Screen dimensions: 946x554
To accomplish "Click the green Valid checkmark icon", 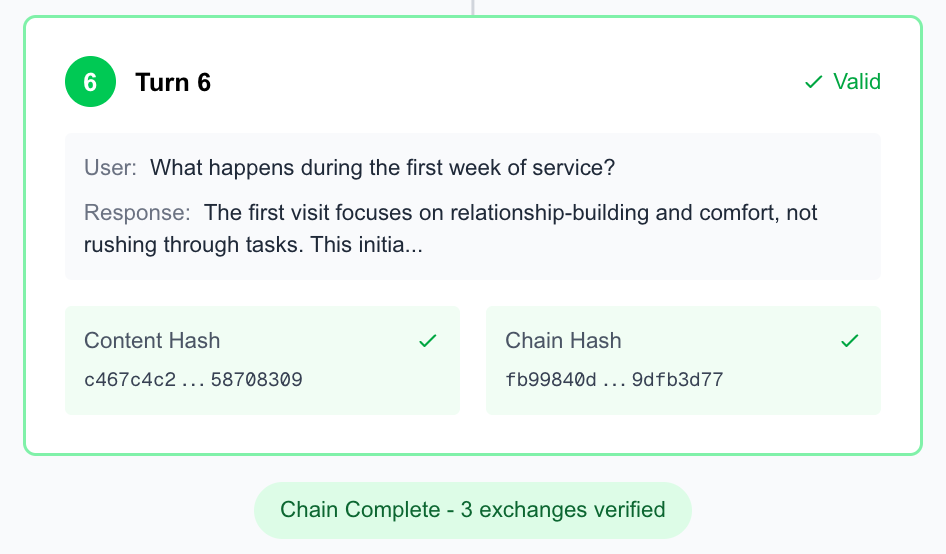I will pyautogui.click(x=814, y=82).
